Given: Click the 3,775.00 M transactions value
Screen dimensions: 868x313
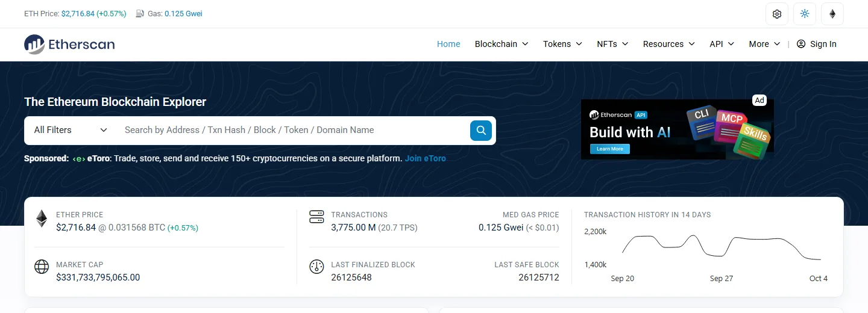Looking at the screenshot, I should click(x=353, y=228).
